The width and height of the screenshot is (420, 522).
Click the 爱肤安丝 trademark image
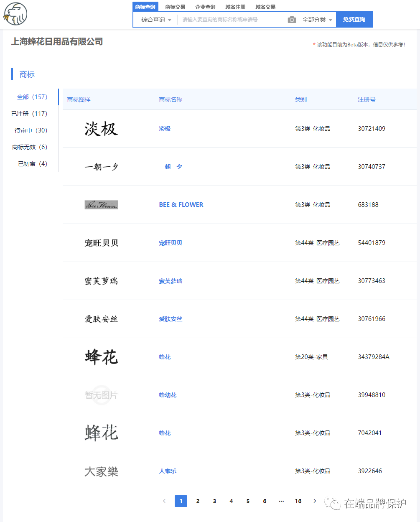click(x=101, y=319)
